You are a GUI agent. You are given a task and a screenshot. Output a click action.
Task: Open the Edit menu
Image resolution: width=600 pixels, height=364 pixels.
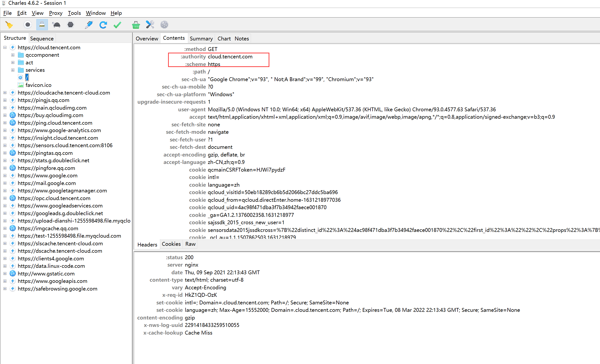22,13
